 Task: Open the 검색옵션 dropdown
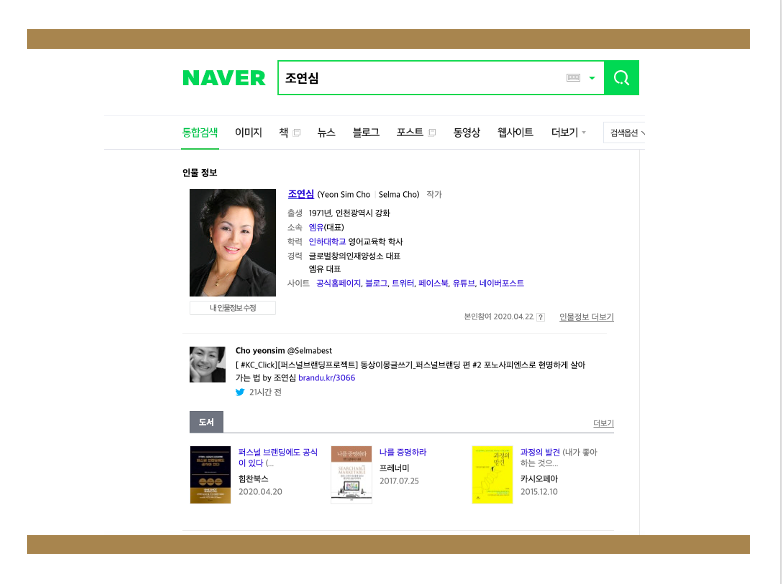[x=624, y=133]
